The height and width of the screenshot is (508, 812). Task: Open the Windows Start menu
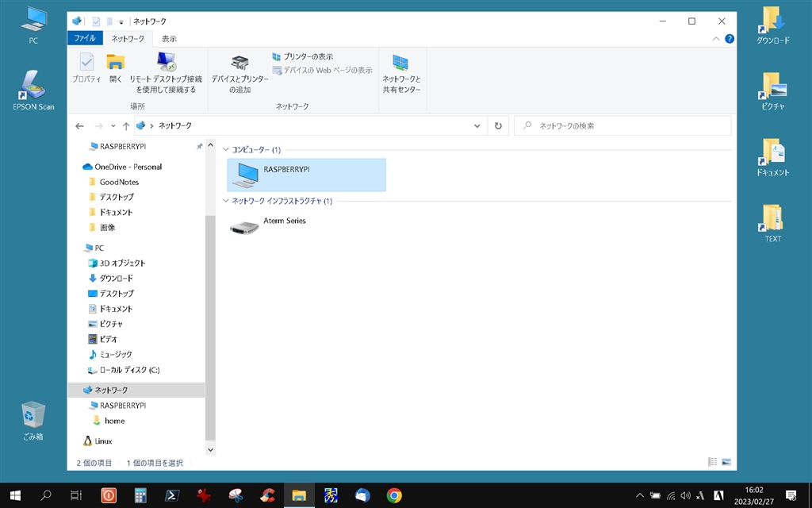coord(15,495)
